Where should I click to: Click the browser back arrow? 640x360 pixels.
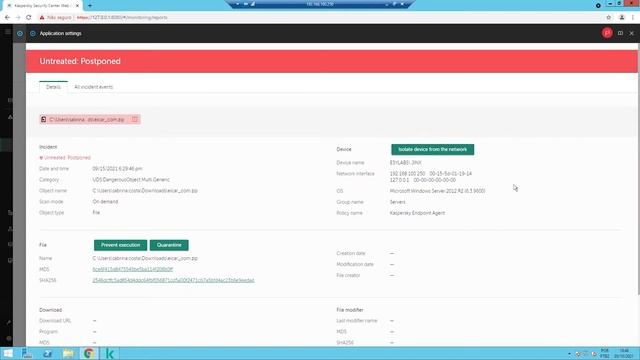(7, 18)
